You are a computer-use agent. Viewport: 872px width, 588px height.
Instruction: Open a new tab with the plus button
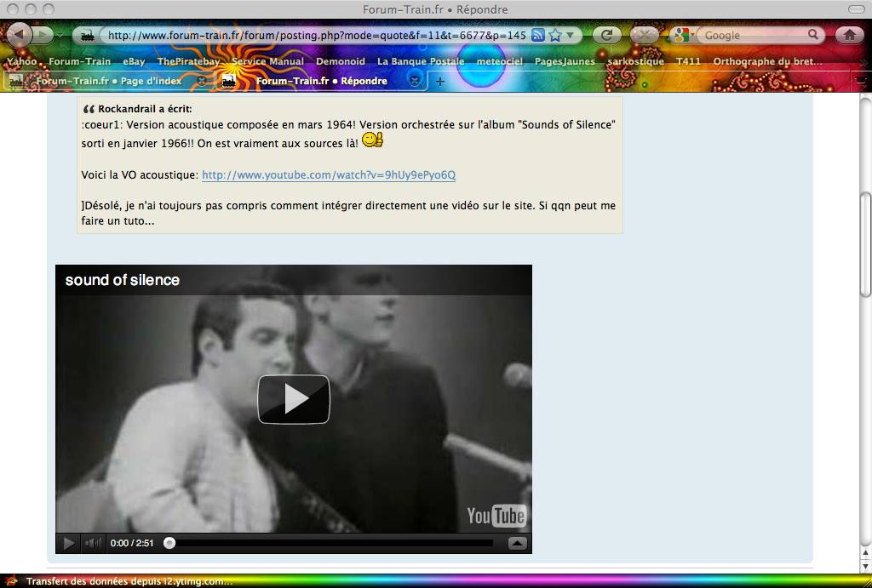[440, 82]
